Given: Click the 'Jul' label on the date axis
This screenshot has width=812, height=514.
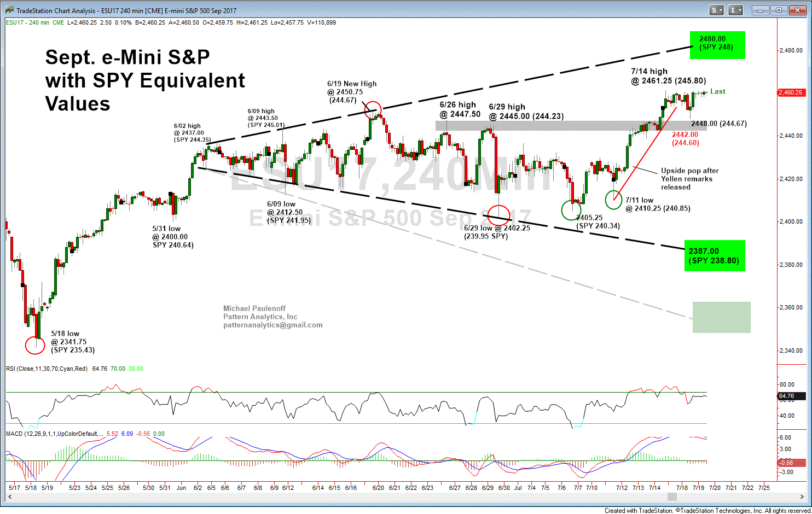Looking at the screenshot, I should (x=518, y=488).
